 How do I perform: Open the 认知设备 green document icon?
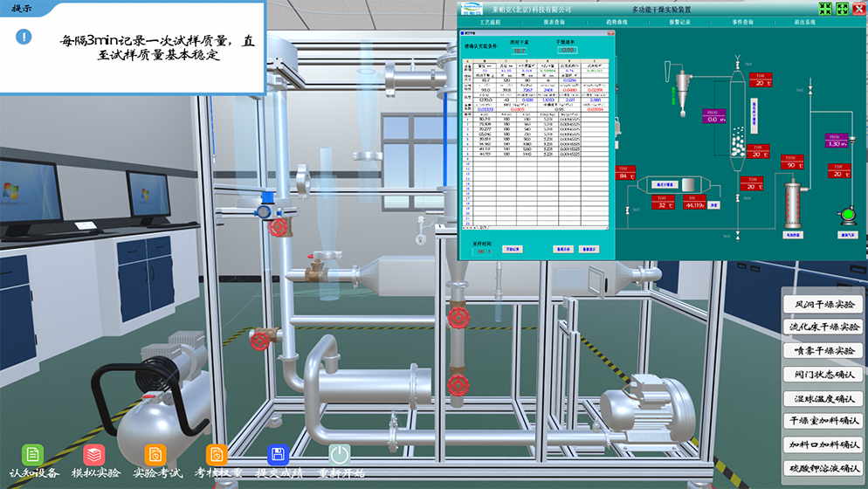pyautogui.click(x=33, y=454)
